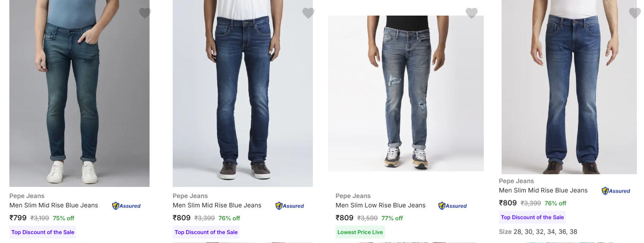The height and width of the screenshot is (243, 644).
Task: Click Pepe Jeans brand on Low Rise listing
Action: point(353,196)
